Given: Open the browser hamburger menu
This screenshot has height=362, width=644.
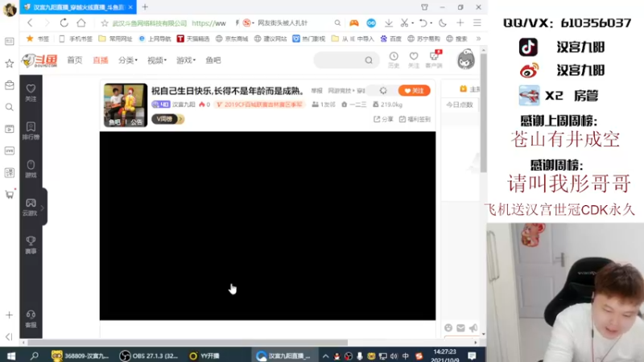Looking at the screenshot, I should point(477,23).
